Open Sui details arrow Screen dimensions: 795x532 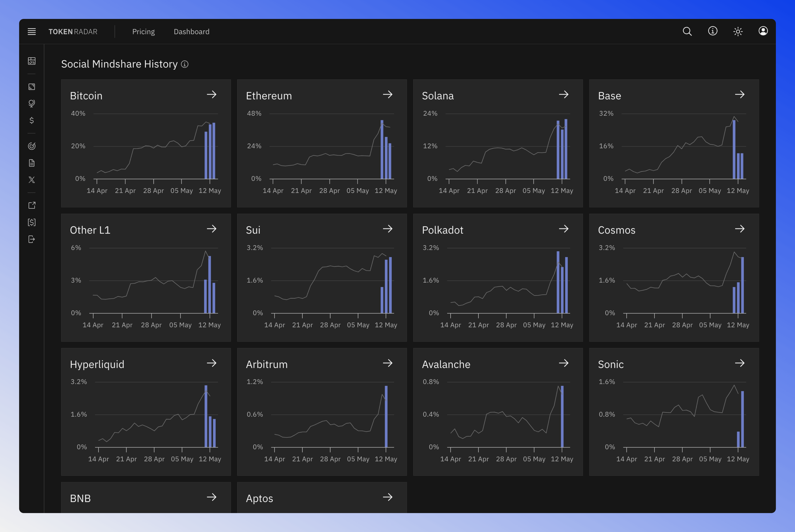(388, 229)
